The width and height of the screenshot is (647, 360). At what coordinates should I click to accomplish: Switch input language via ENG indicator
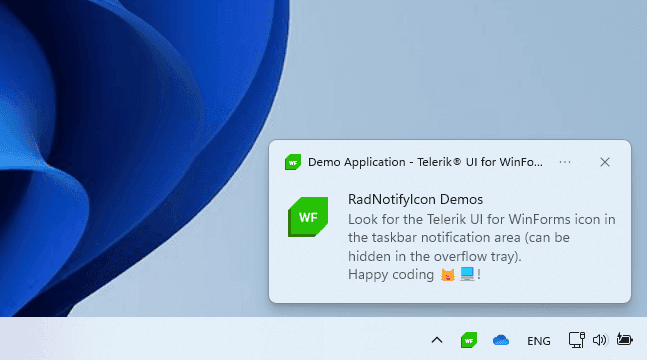pyautogui.click(x=538, y=341)
